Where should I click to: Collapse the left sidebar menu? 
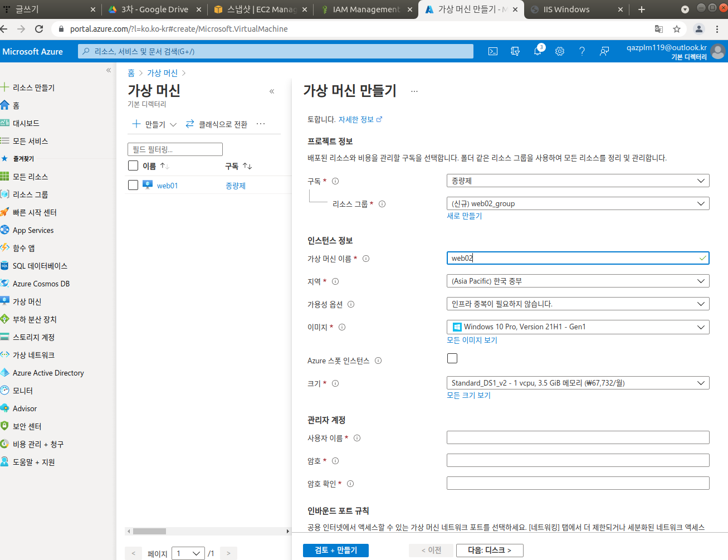109,70
